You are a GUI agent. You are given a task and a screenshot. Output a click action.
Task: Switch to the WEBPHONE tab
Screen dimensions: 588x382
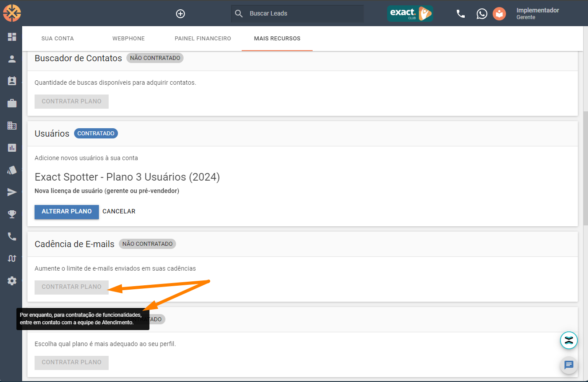[129, 39]
